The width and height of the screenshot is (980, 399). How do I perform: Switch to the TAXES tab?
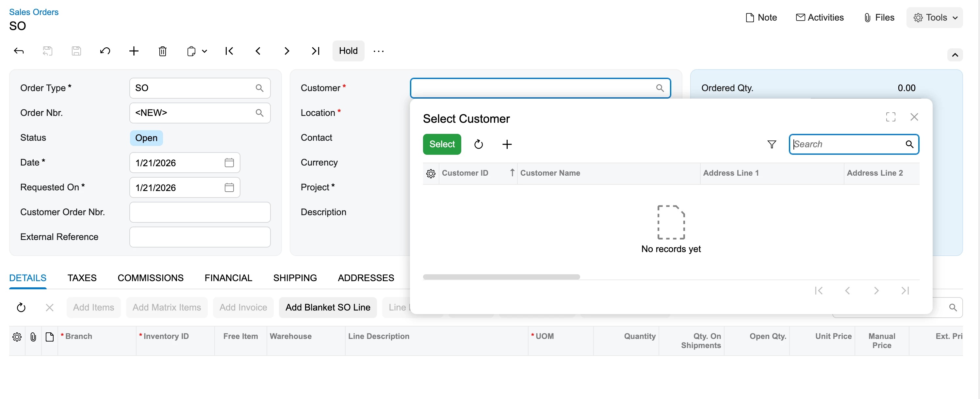[82, 278]
